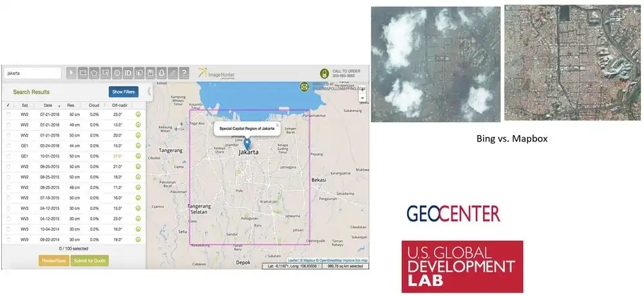Click the question mark help icon

pyautogui.click(x=184, y=73)
